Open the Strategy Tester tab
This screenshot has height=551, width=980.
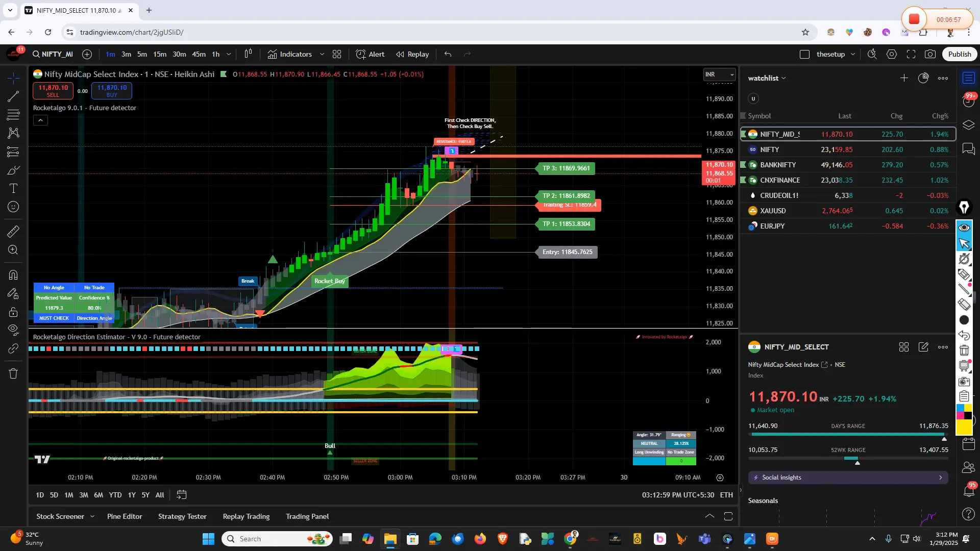pyautogui.click(x=182, y=516)
